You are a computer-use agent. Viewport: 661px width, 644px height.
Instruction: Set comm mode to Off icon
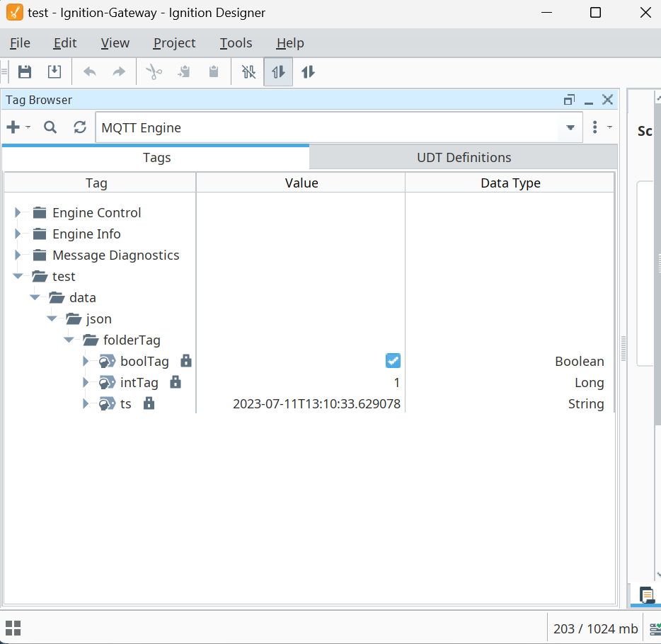[248, 71]
